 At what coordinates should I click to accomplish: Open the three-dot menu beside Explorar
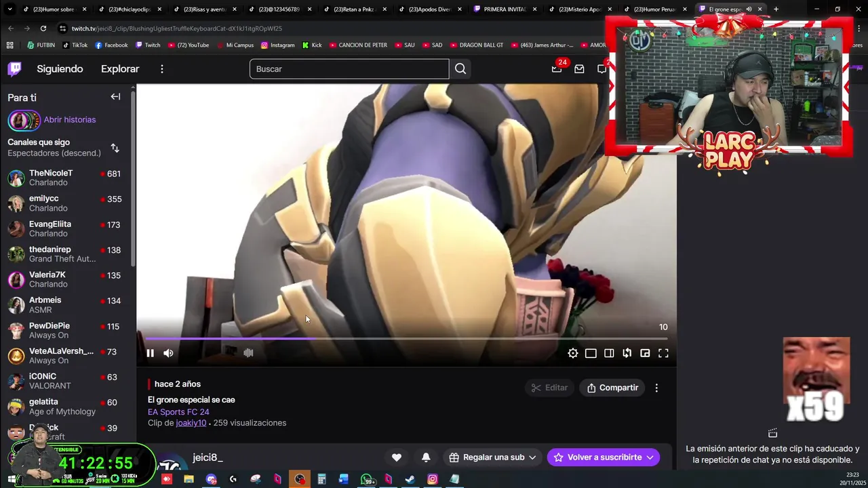click(161, 69)
